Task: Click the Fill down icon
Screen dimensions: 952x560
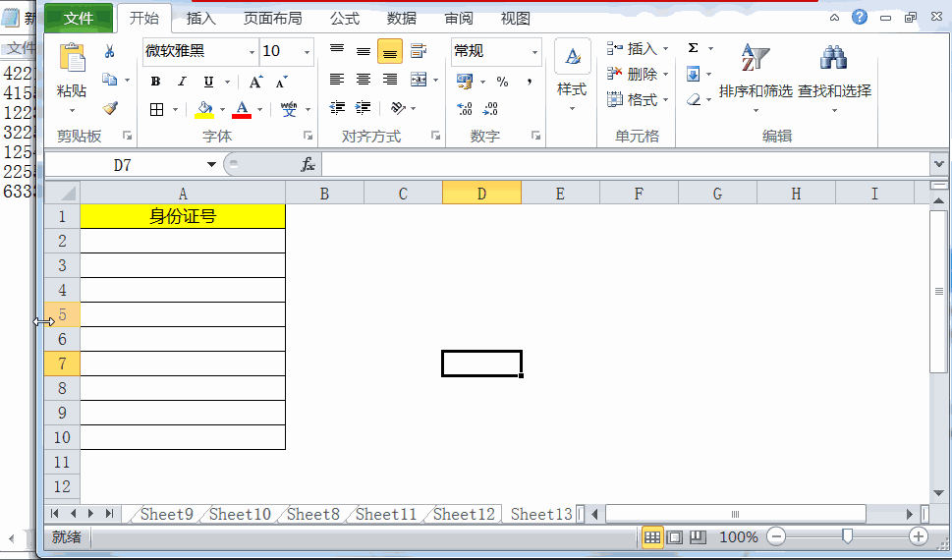Action: [694, 74]
